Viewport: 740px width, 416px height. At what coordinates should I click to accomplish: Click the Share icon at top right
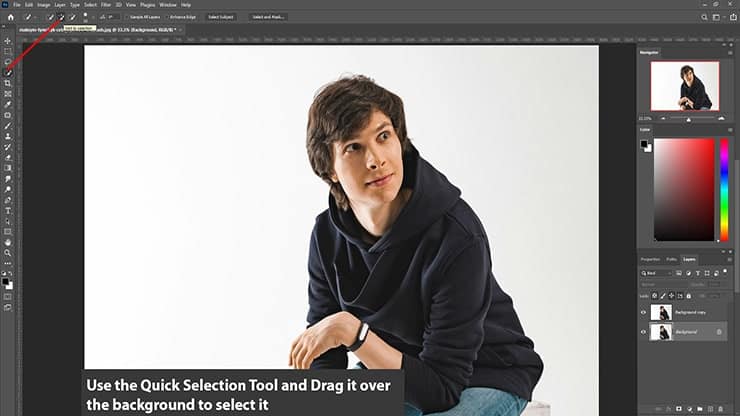click(733, 17)
